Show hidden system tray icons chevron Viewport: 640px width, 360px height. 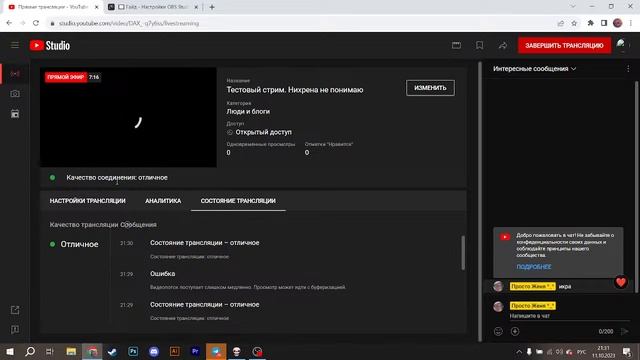point(519,352)
